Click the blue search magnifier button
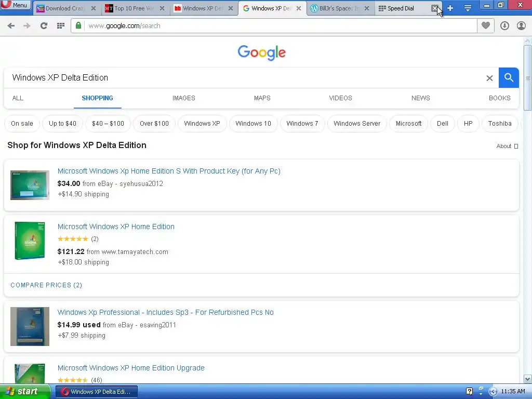 [x=509, y=78]
